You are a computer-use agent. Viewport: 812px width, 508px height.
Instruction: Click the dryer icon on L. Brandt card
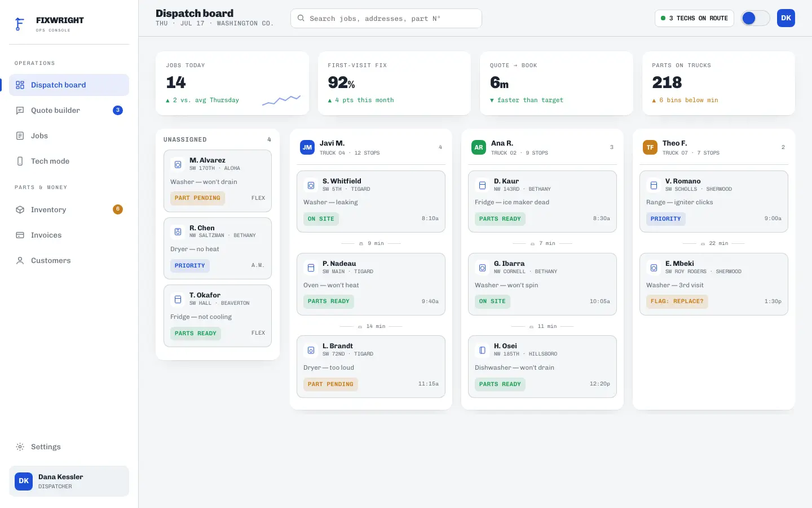[311, 350]
